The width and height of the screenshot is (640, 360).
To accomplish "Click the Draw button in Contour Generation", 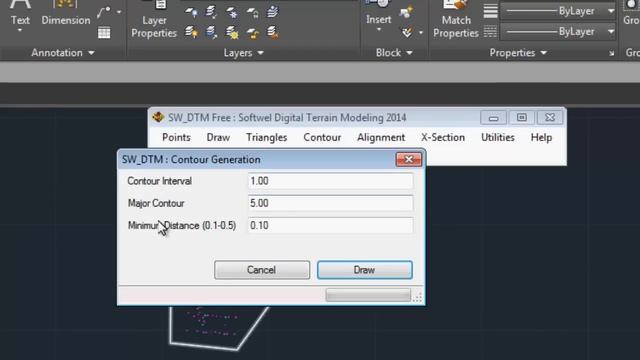I will coord(364,270).
